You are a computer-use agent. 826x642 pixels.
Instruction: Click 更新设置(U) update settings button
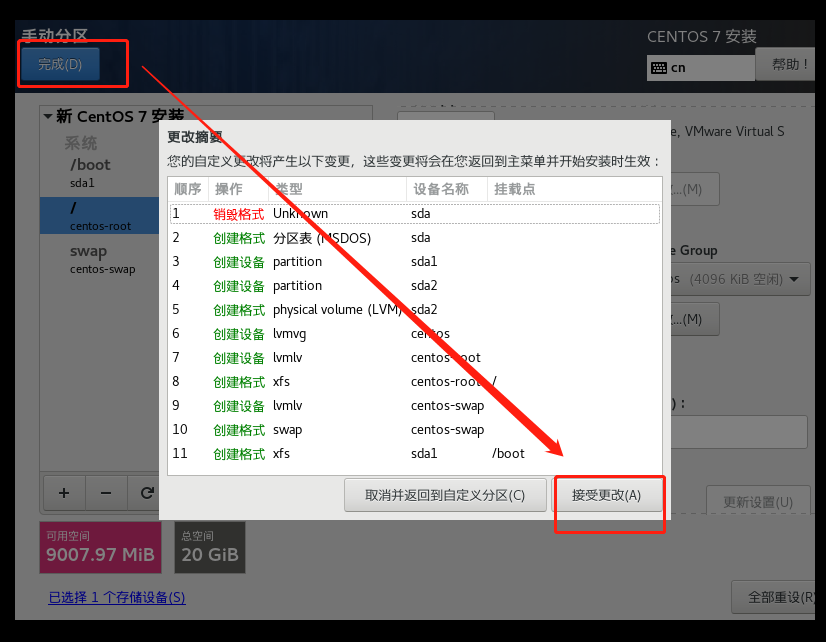click(758, 502)
